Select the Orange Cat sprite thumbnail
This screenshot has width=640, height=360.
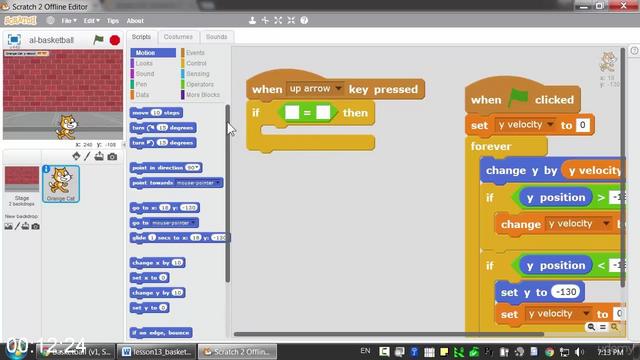click(61, 184)
